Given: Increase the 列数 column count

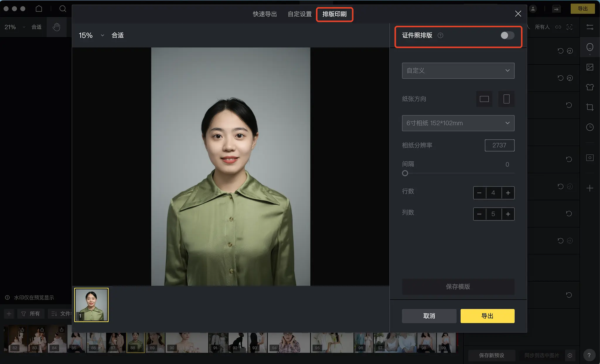Looking at the screenshot, I should 508,214.
